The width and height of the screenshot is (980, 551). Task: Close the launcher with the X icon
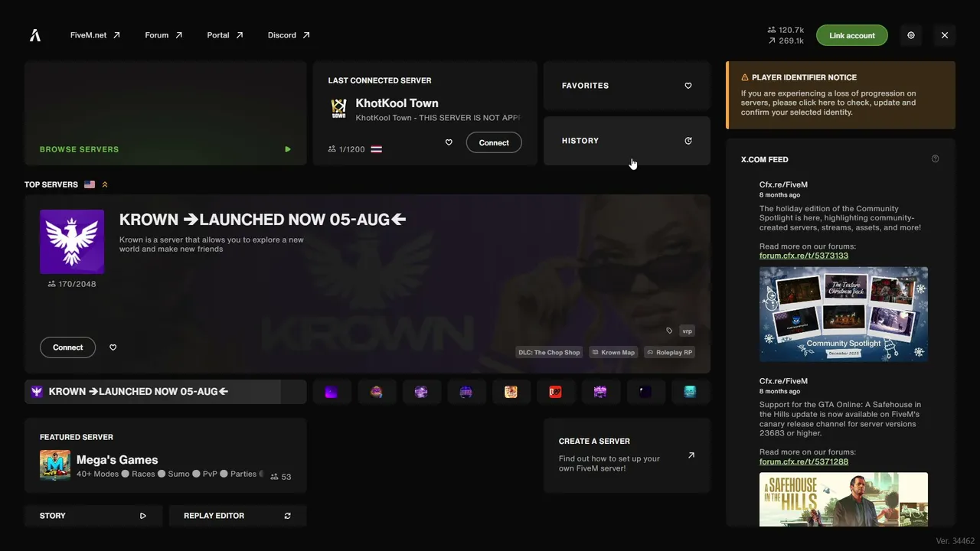[945, 35]
